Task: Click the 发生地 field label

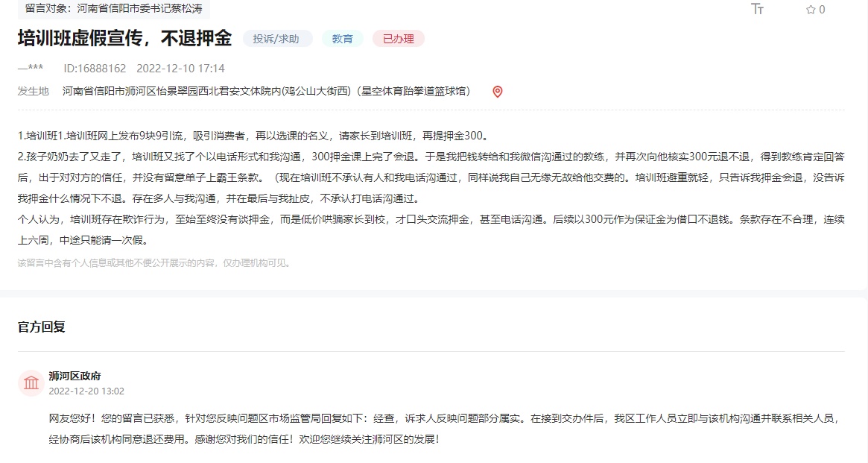Action: 34,91
